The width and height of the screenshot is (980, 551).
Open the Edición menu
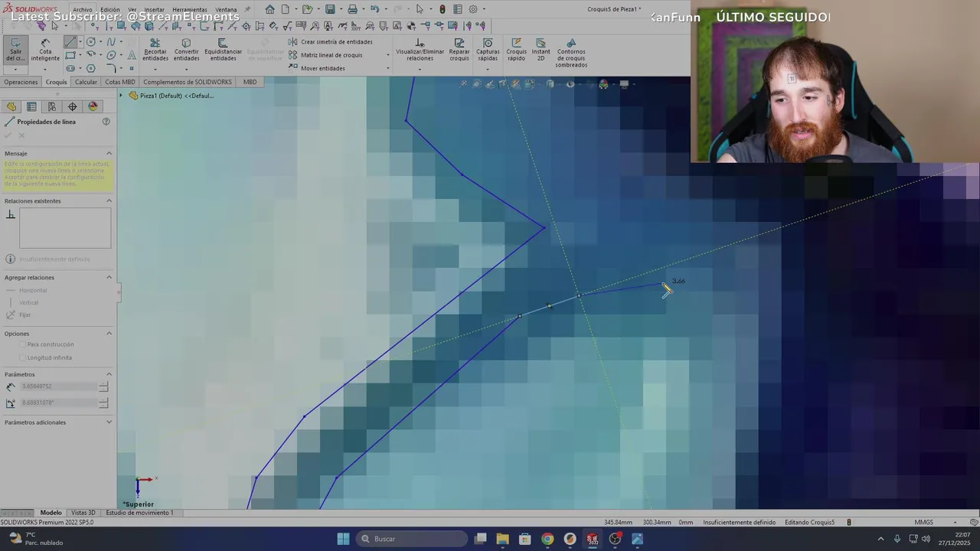point(109,10)
